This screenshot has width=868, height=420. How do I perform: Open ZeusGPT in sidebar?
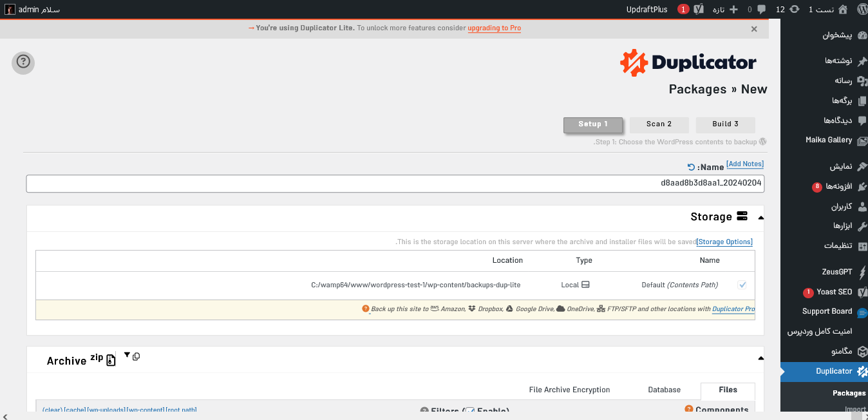point(824,272)
